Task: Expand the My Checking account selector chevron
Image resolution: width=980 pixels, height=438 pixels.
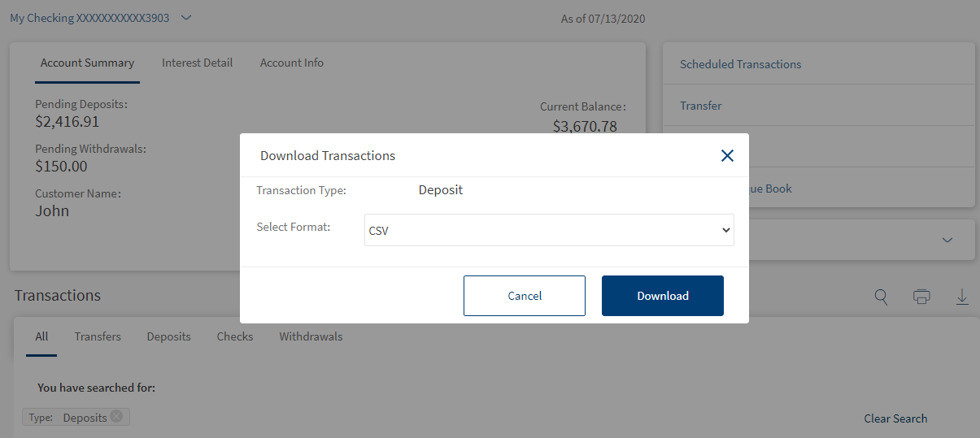Action: (x=186, y=17)
